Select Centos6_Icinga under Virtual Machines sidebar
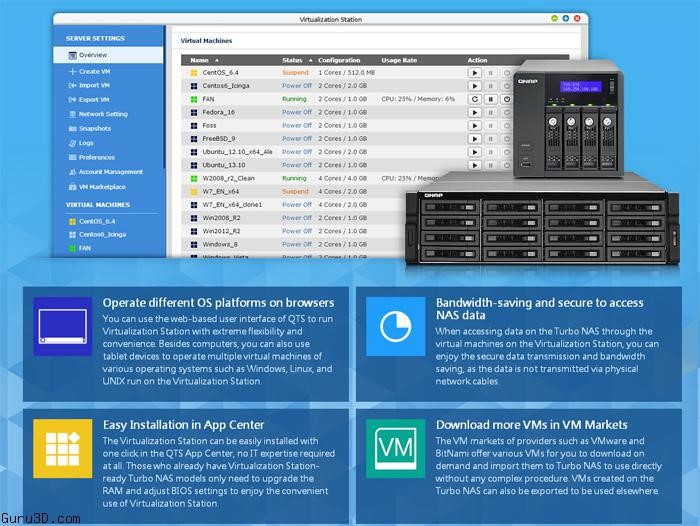Viewport: 700px width, 526px height. [102, 234]
